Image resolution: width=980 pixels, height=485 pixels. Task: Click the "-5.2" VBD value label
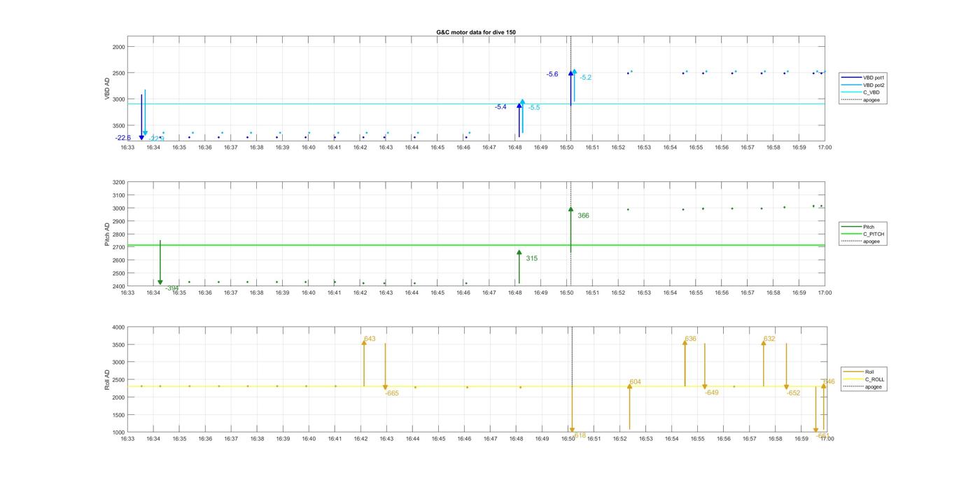pos(586,78)
